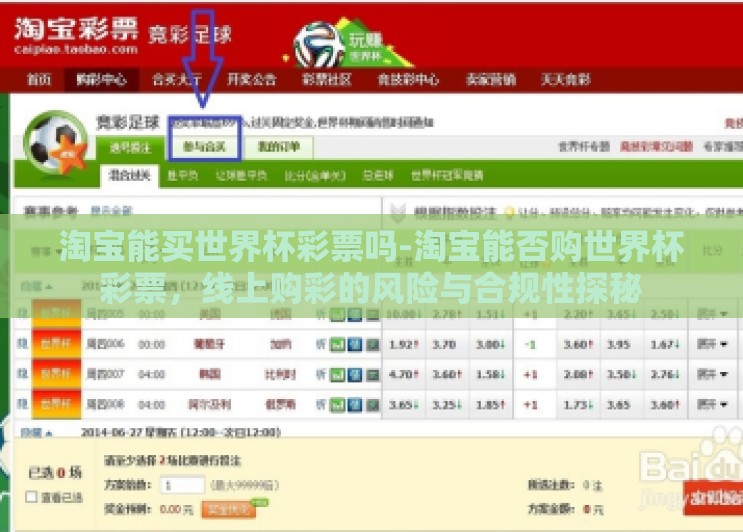Viewport: 743px width, 532px height.
Task: Select the 世界杯冠军竞猜 sub-tab
Action: [447, 176]
